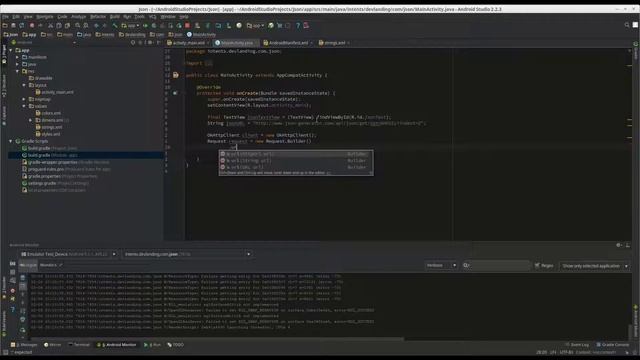Click the Synchronize toolbar icon

click(x=21, y=25)
